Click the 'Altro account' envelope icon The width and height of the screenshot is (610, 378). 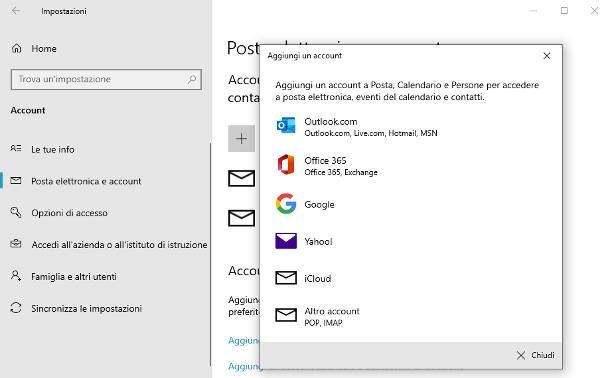[286, 315]
